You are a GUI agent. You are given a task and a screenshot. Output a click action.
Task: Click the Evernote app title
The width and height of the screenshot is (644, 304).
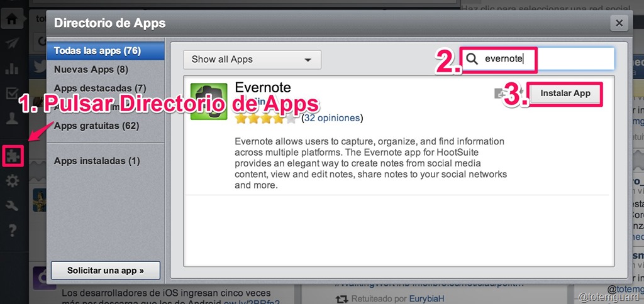(x=263, y=87)
